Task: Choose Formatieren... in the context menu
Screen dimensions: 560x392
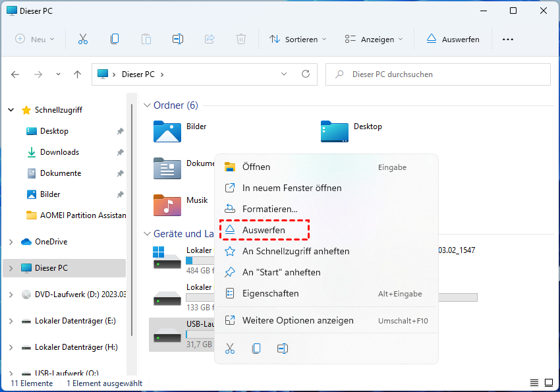Action: [x=326, y=209]
